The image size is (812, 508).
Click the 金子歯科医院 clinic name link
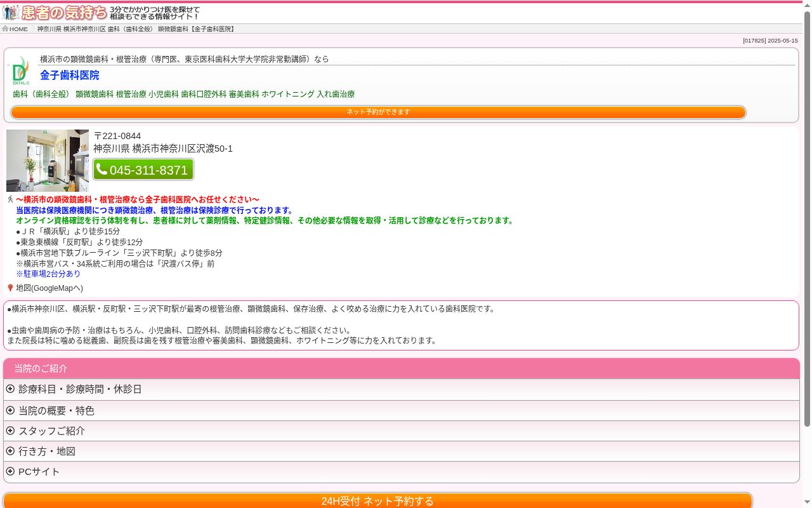click(x=70, y=75)
